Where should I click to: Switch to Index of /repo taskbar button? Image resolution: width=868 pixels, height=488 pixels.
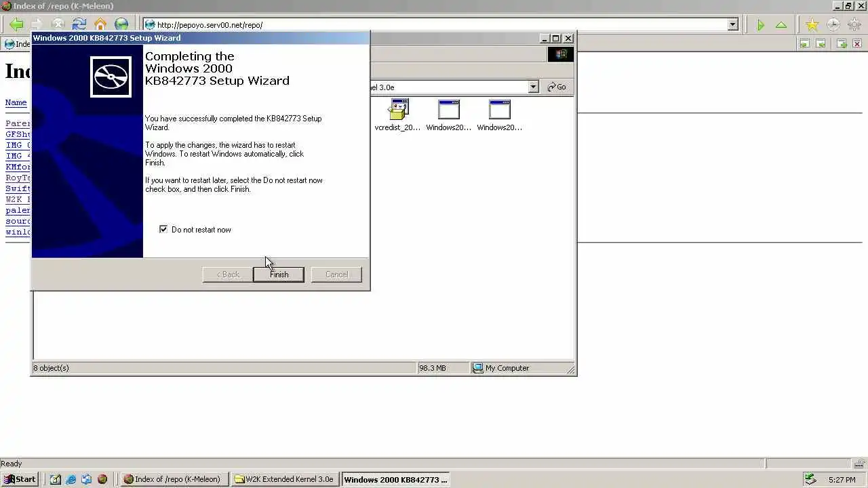(x=174, y=479)
